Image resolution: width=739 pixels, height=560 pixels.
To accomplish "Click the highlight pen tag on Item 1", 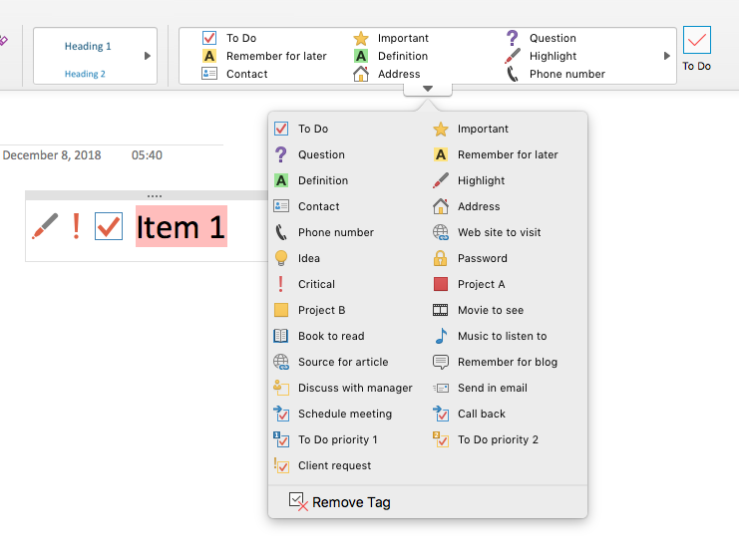I will pyautogui.click(x=45, y=226).
